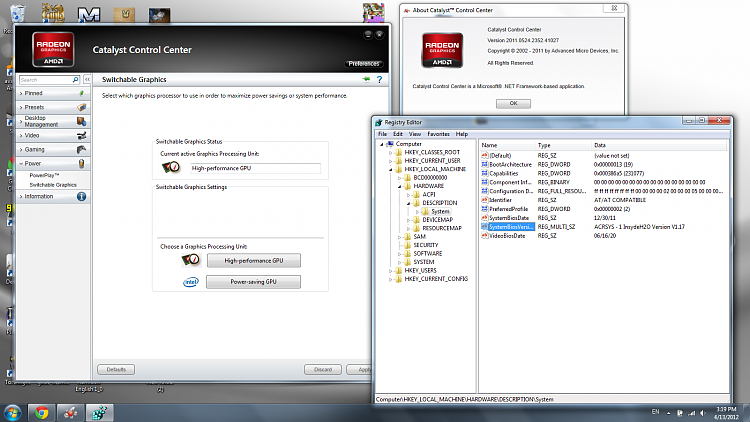The width and height of the screenshot is (750, 422).
Task: Click the Video camera icon in sidebar
Action: (82, 135)
